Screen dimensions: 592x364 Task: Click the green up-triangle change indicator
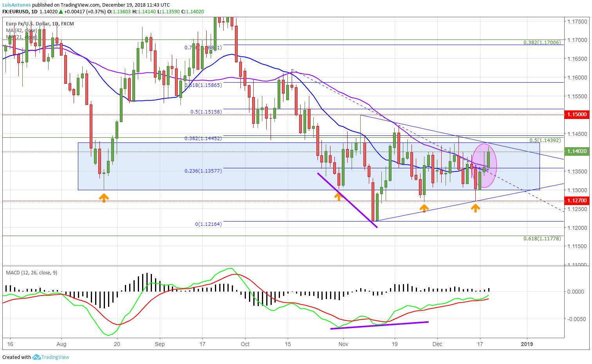(x=60, y=12)
